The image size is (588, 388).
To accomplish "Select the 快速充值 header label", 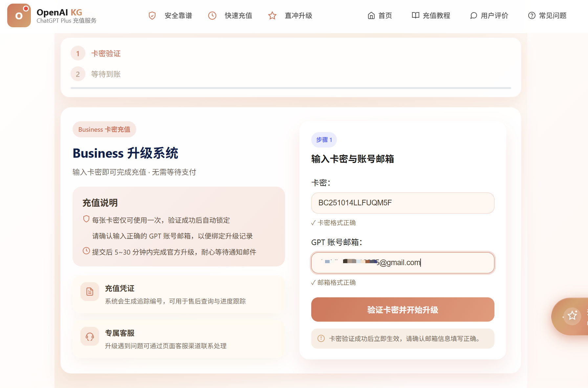I will [238, 15].
